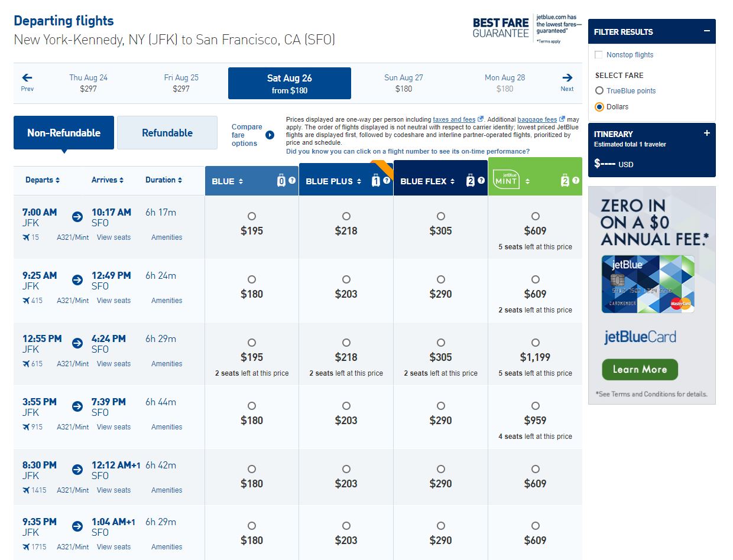
Task: Click plane icon for flight 15
Action: (x=26, y=237)
